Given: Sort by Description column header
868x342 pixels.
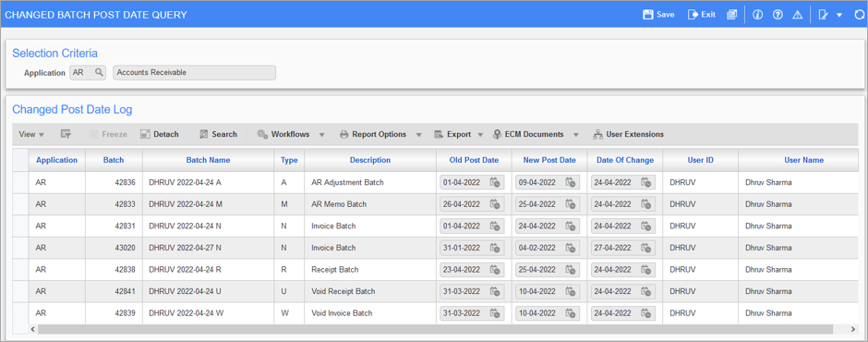Looking at the screenshot, I should coord(369,160).
